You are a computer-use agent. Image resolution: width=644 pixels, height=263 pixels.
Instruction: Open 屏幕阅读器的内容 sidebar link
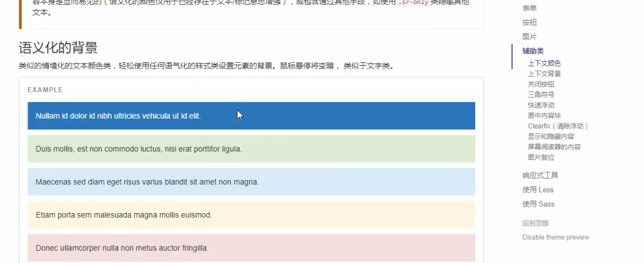coord(554,147)
